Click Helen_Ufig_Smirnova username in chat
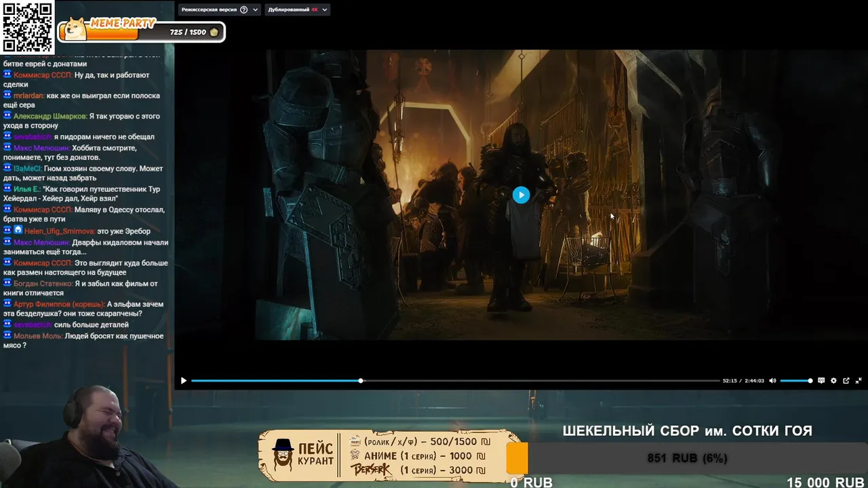This screenshot has width=868, height=488. click(59, 231)
